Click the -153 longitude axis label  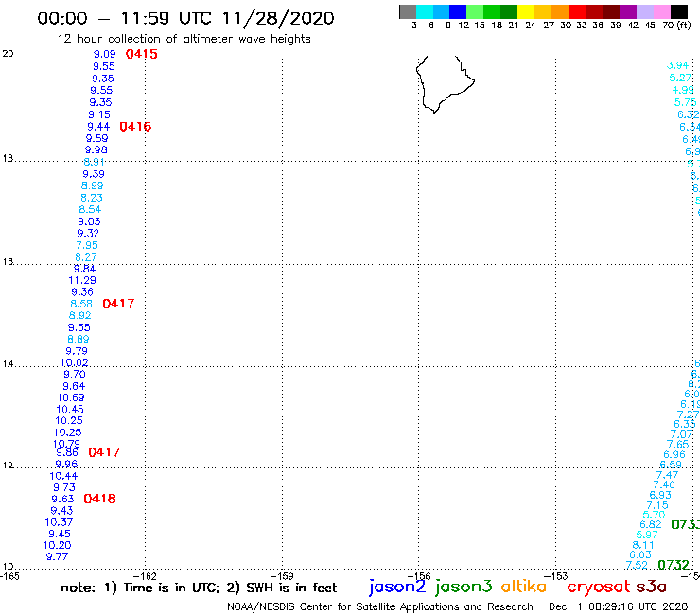(x=556, y=576)
